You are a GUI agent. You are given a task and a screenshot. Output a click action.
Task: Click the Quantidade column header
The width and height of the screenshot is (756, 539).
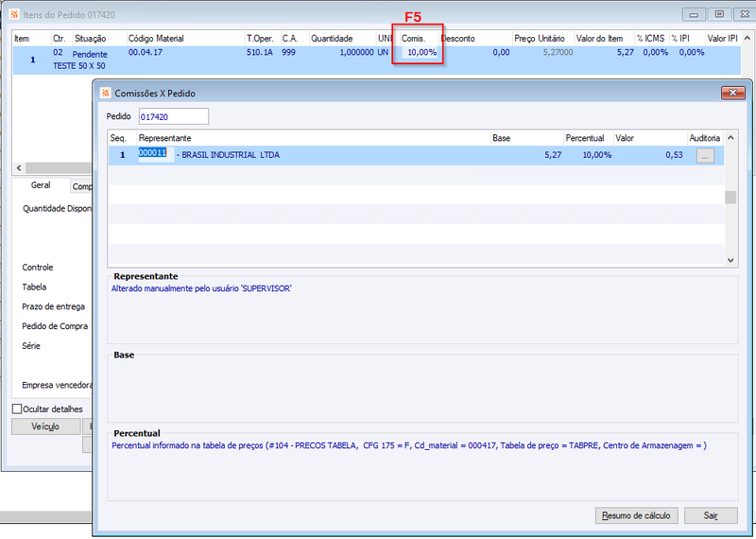click(x=332, y=38)
